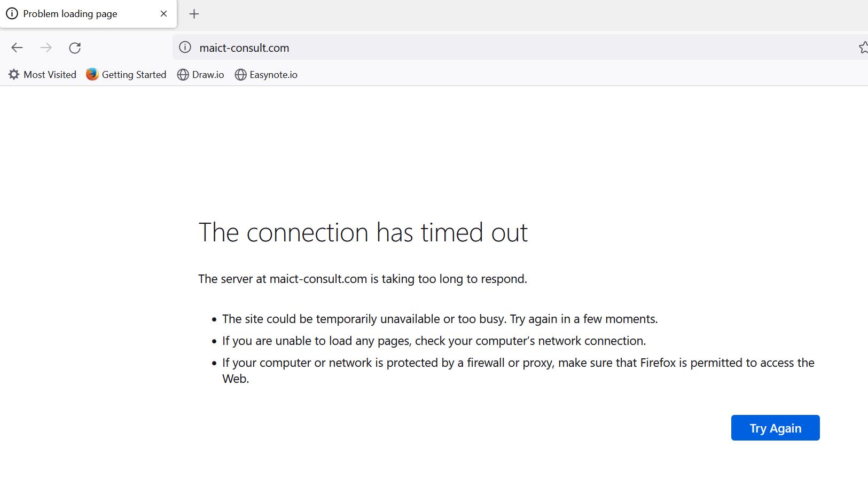This screenshot has width=868, height=487.
Task: Open a new tab with plus button
Action: point(194,14)
